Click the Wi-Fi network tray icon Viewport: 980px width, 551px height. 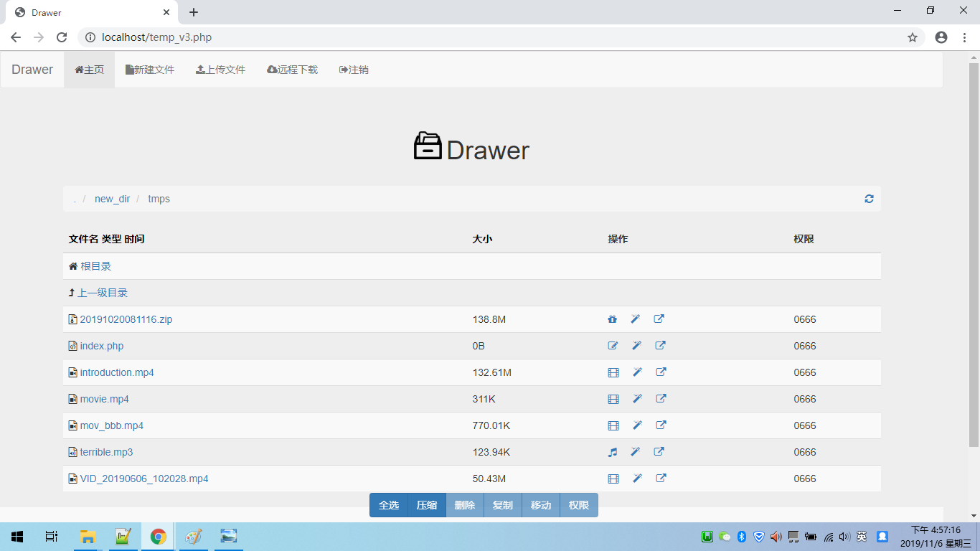(x=829, y=536)
